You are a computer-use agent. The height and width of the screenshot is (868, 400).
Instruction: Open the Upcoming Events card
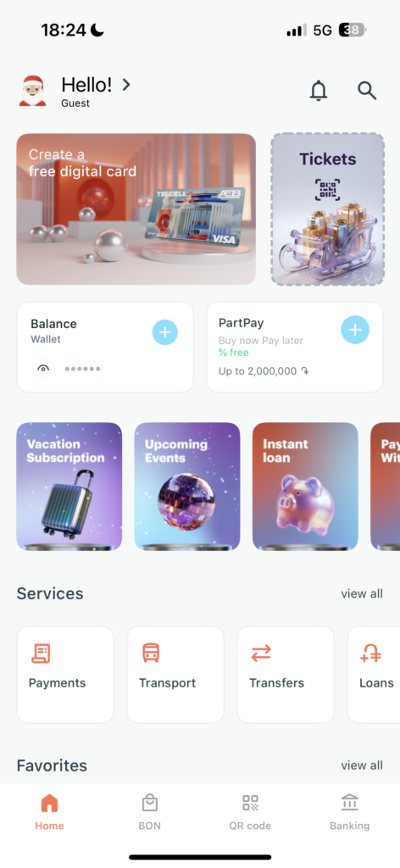pos(187,487)
